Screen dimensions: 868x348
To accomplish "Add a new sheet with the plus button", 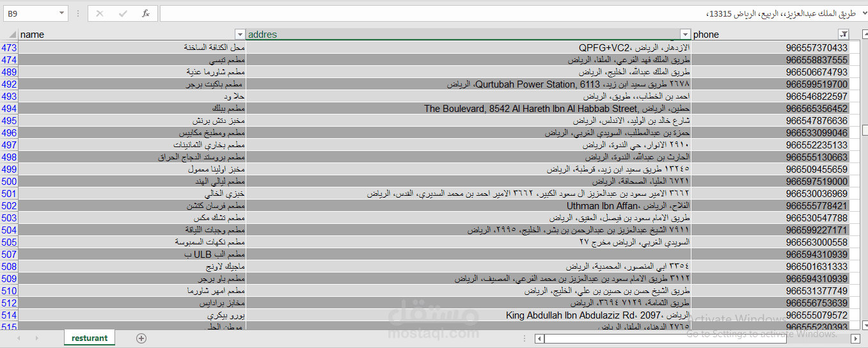I will click(x=141, y=338).
